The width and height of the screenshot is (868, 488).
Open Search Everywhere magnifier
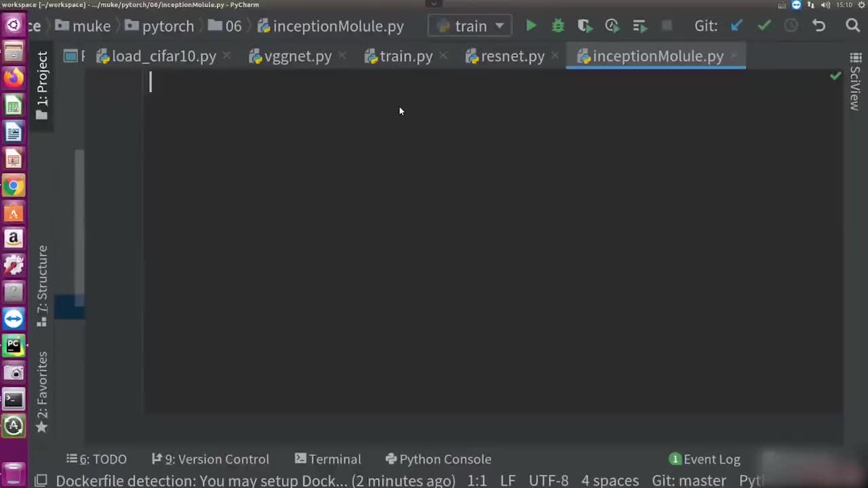click(x=853, y=26)
